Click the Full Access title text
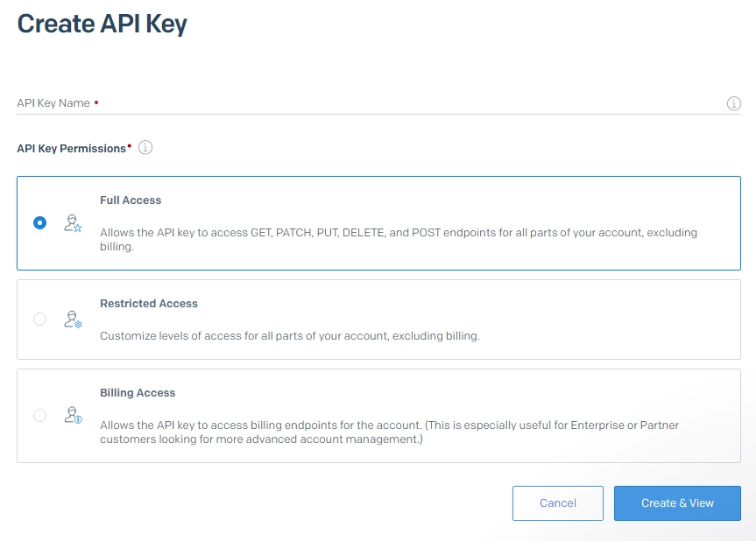 131,200
